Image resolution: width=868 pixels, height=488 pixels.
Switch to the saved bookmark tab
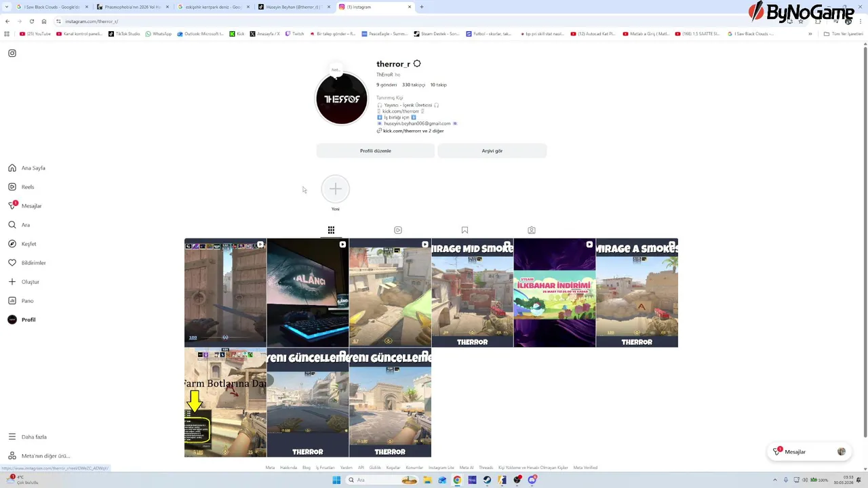pos(465,230)
